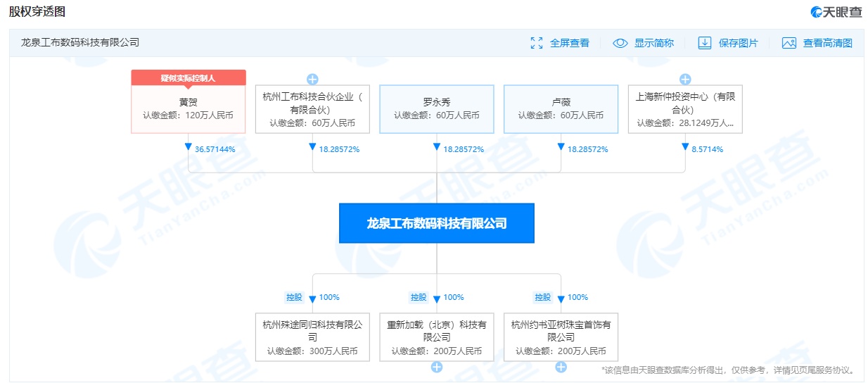Click the eye icon for 显示简称
This screenshot has width=868, height=383.
tap(620, 43)
